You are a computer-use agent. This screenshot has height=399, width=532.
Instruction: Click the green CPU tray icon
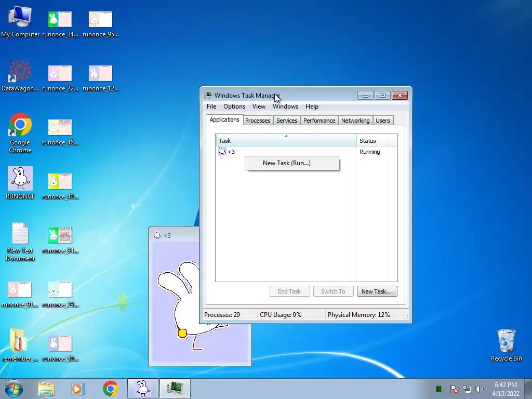tap(438, 389)
